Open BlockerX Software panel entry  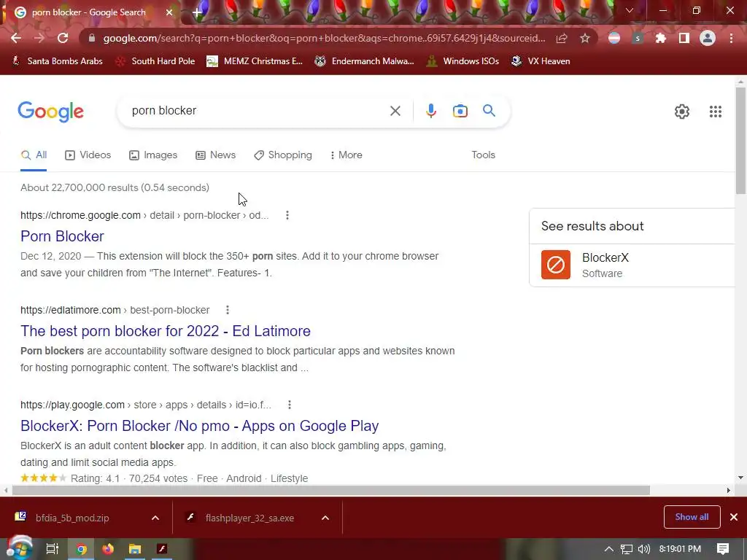[x=632, y=265]
